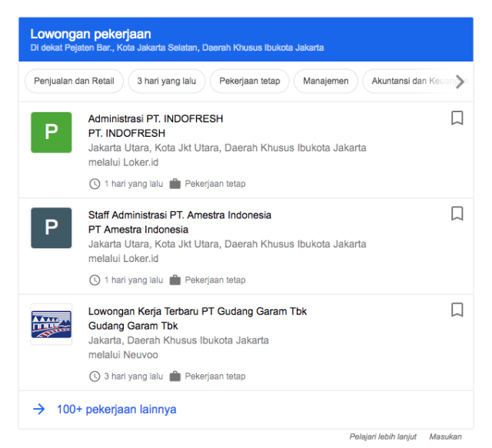Image resolution: width=492 pixels, height=448 pixels.
Task: Save the Gudang Garam Tbk job bookmark
Action: coord(457,310)
